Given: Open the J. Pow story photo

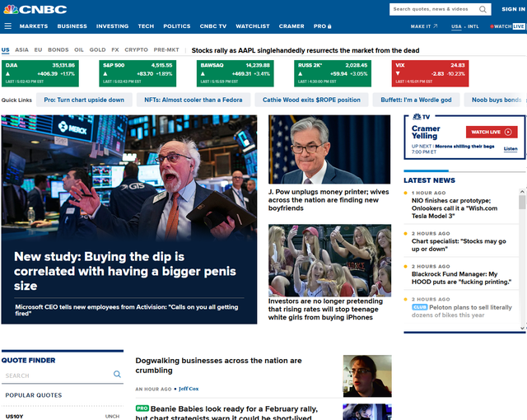Looking at the screenshot, I should (329, 149).
